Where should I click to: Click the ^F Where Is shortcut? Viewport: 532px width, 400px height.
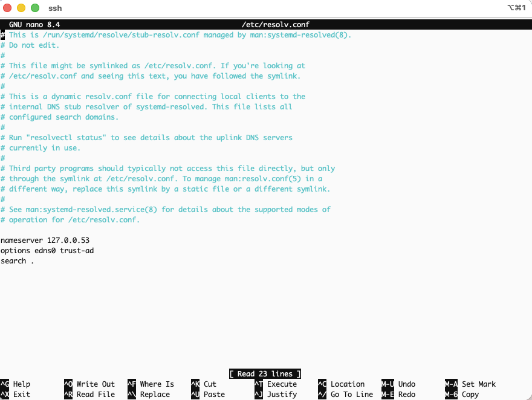coord(151,384)
